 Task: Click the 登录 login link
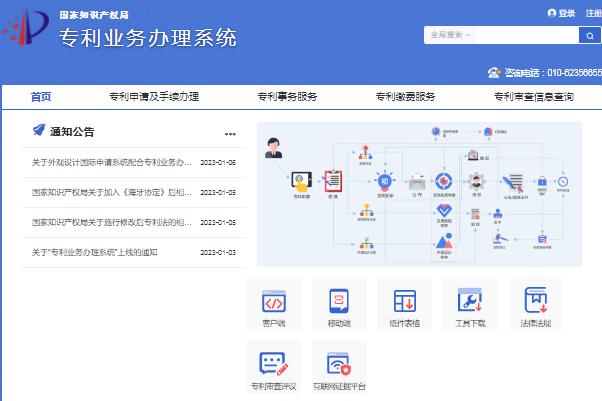[567, 13]
